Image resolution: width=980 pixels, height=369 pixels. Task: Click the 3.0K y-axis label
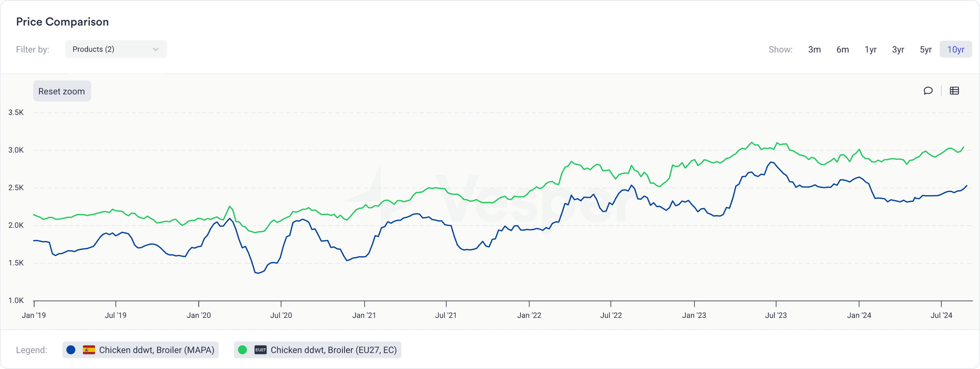(16, 150)
